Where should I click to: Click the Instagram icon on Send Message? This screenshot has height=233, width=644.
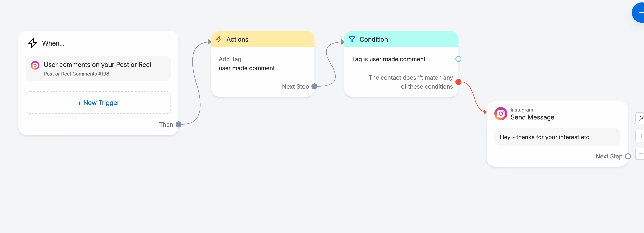(x=500, y=114)
